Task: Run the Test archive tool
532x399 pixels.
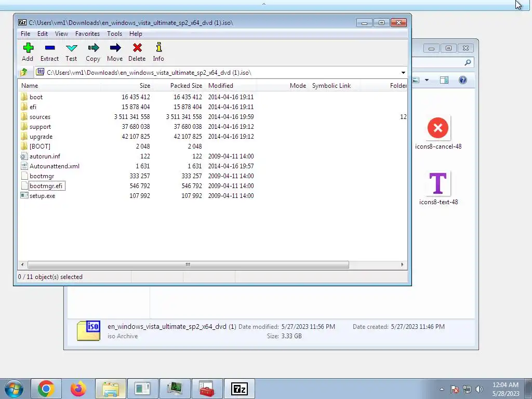Action: pyautogui.click(x=71, y=48)
